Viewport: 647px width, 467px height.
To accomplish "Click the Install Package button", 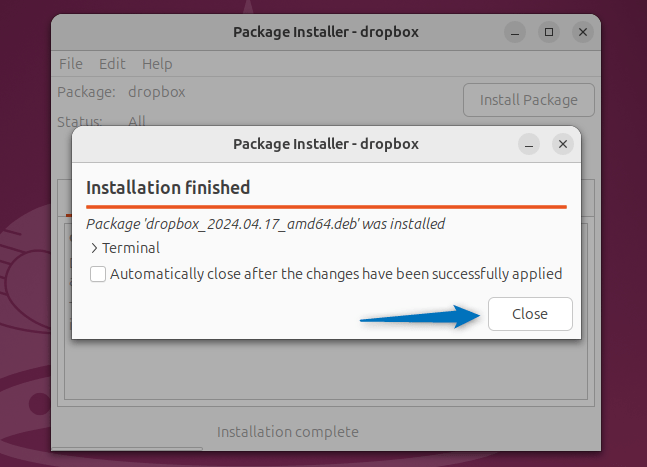I will pyautogui.click(x=528, y=100).
